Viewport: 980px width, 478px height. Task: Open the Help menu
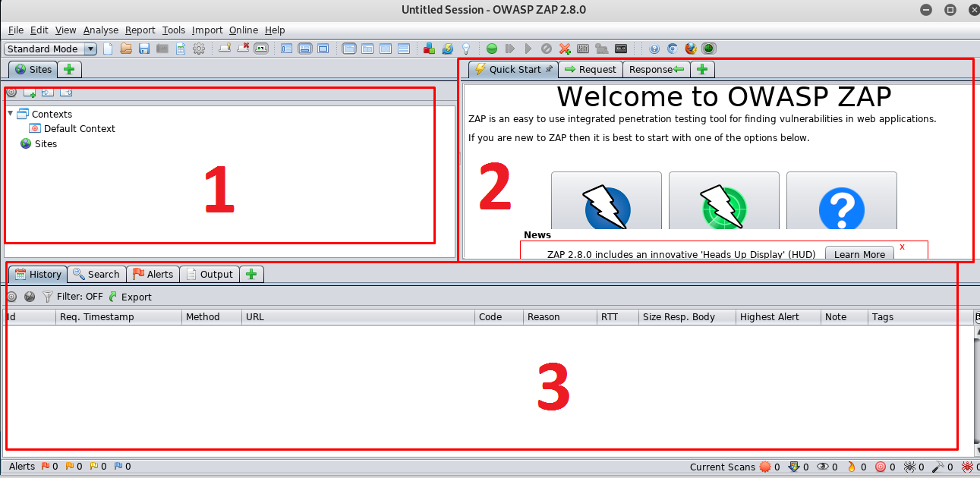pos(275,30)
